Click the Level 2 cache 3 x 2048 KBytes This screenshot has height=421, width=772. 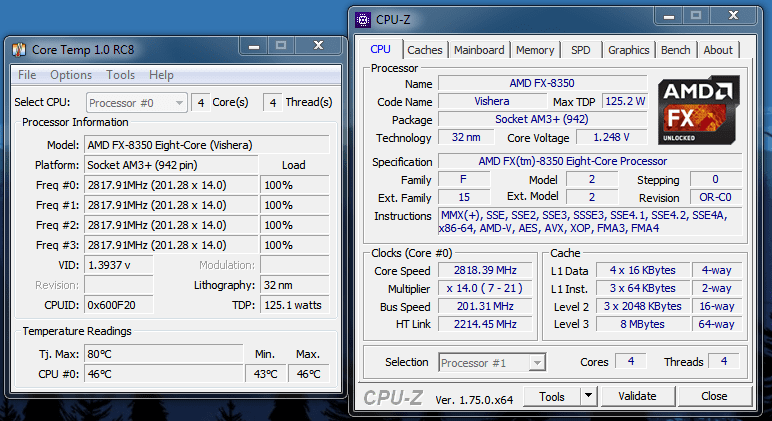[643, 306]
